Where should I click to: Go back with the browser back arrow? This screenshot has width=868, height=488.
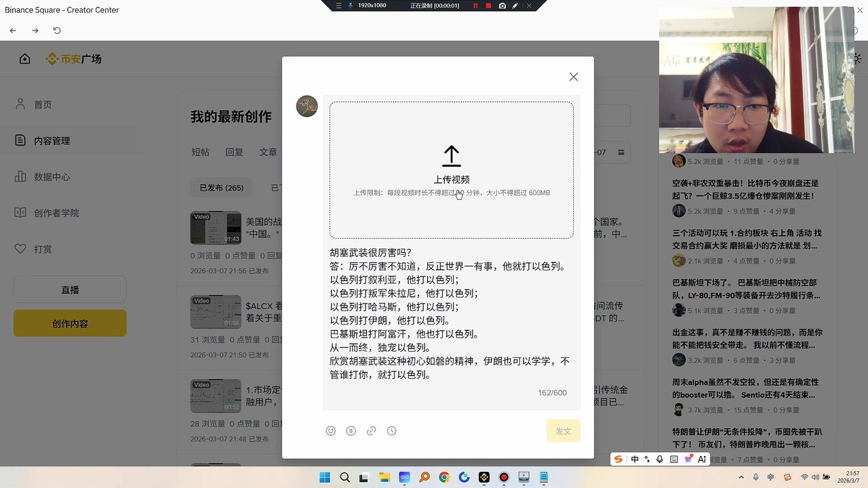(13, 30)
